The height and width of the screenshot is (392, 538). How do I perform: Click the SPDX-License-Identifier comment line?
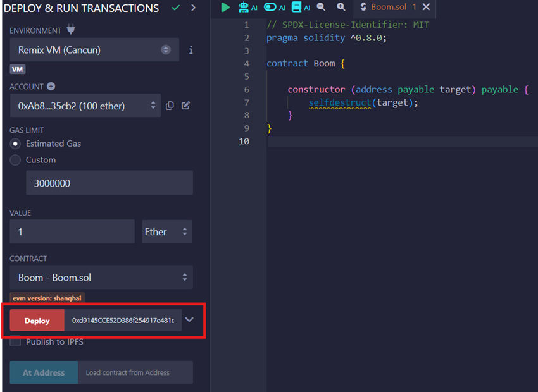coord(347,25)
